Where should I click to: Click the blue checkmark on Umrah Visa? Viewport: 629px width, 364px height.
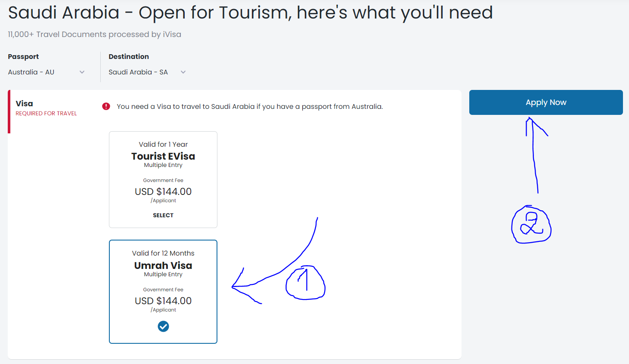coord(163,327)
